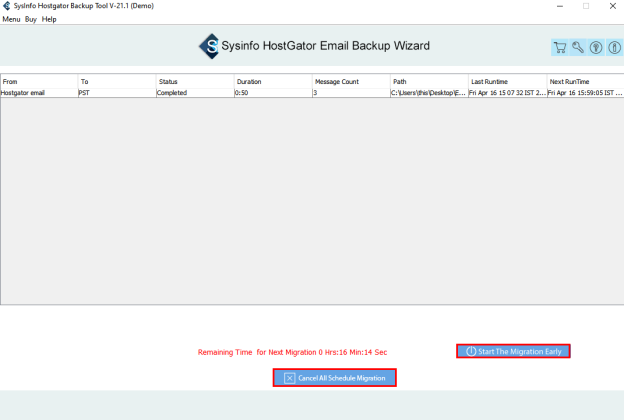Image resolution: width=624 pixels, height=420 pixels.
Task: Select the PST cell
Action: tap(117, 93)
